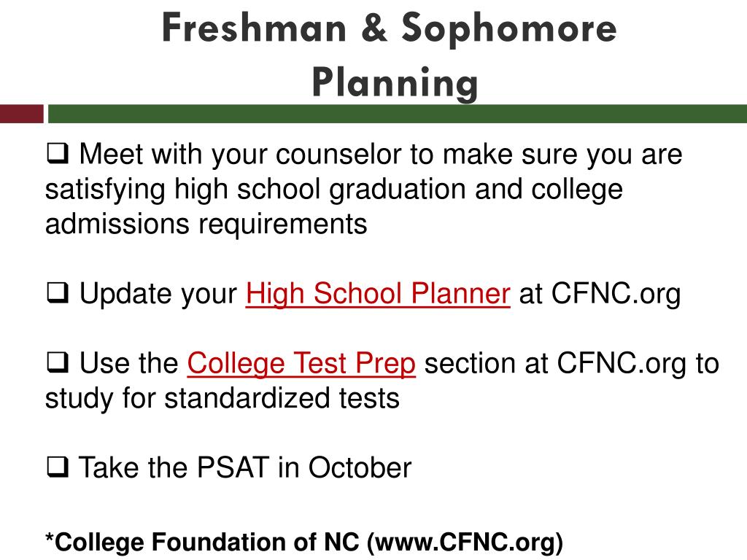Click the word 'Planning' in the title

click(395, 83)
